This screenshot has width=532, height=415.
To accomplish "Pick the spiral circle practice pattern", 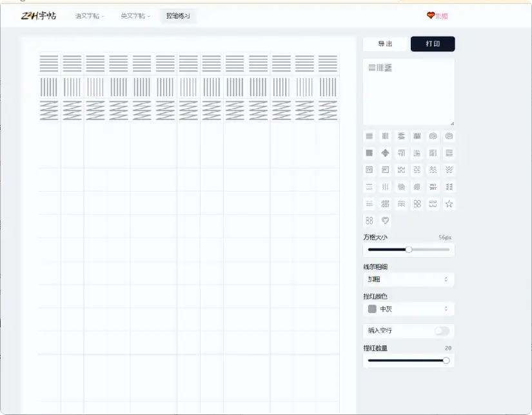I will (x=434, y=136).
